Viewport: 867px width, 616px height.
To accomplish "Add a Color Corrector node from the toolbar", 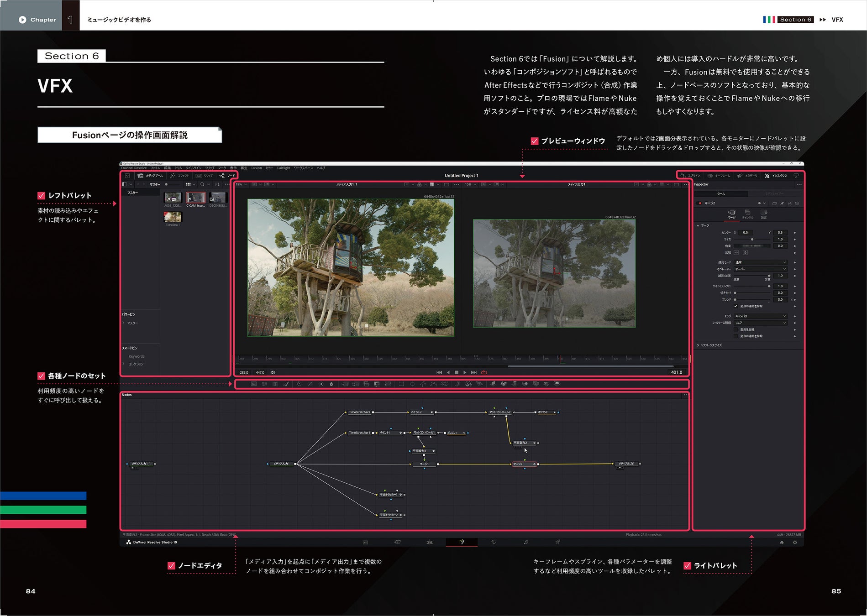I will (299, 384).
